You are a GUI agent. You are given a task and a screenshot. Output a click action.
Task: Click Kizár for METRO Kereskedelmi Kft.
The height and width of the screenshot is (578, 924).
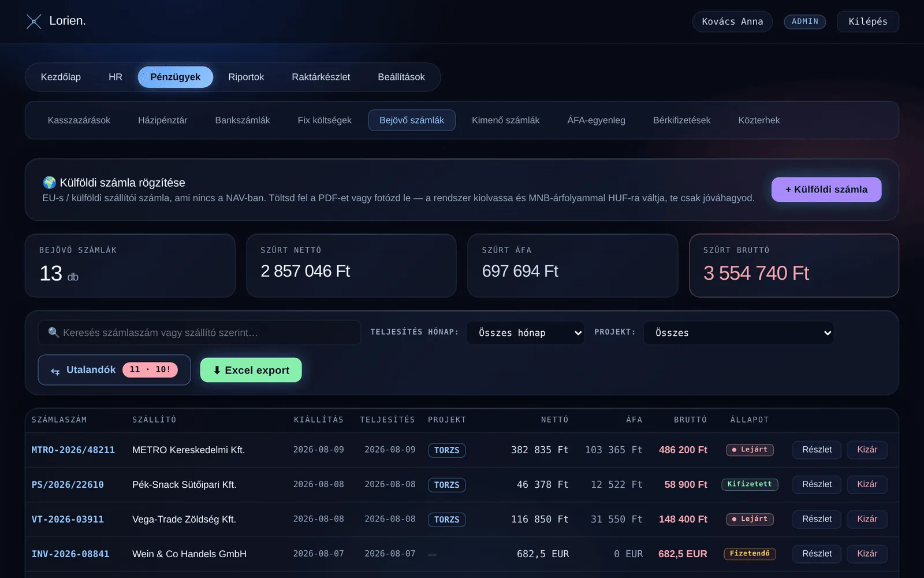click(x=867, y=450)
